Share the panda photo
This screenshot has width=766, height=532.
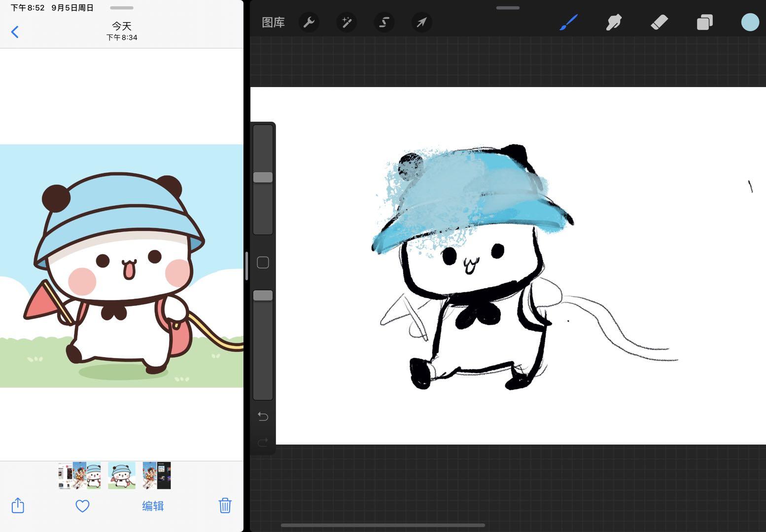pyautogui.click(x=18, y=505)
